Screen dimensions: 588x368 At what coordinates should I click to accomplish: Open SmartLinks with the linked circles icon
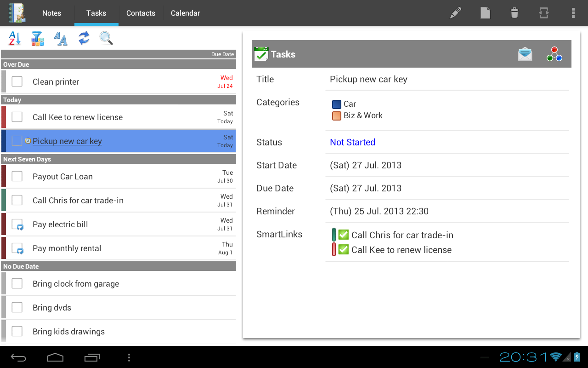[554, 54]
